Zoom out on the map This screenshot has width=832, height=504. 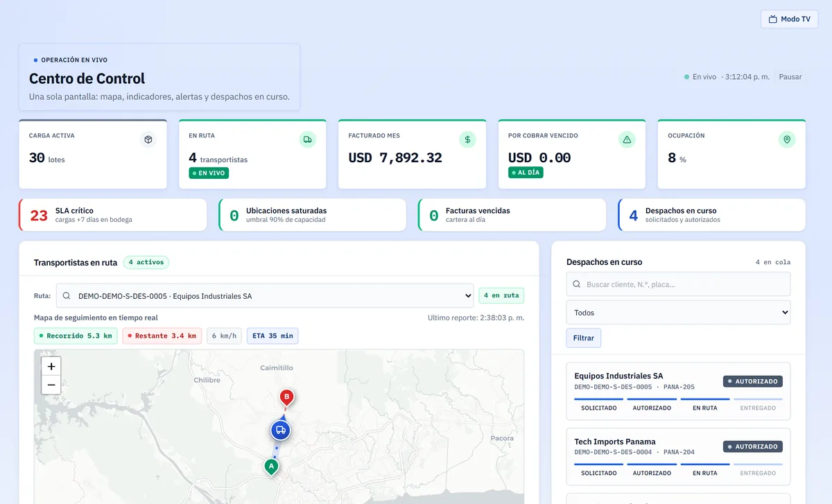(x=51, y=385)
